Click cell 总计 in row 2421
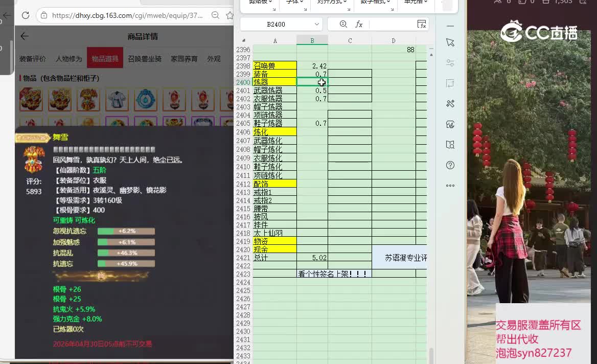This screenshot has height=364, width=597. coord(274,258)
